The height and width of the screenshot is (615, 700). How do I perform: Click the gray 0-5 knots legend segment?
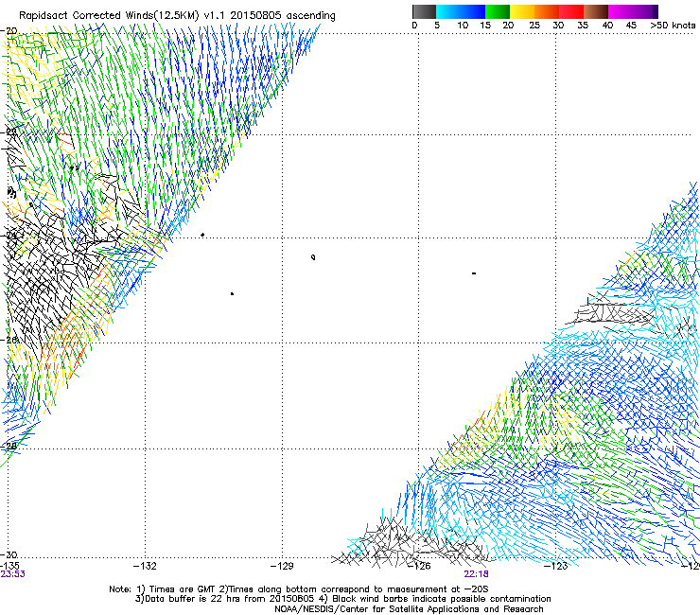click(x=424, y=11)
